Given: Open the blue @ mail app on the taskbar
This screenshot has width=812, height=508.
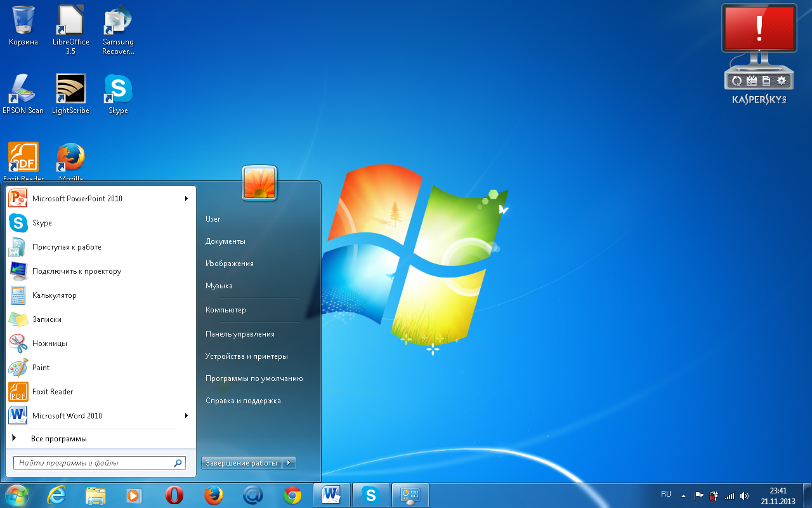Looking at the screenshot, I should point(252,495).
